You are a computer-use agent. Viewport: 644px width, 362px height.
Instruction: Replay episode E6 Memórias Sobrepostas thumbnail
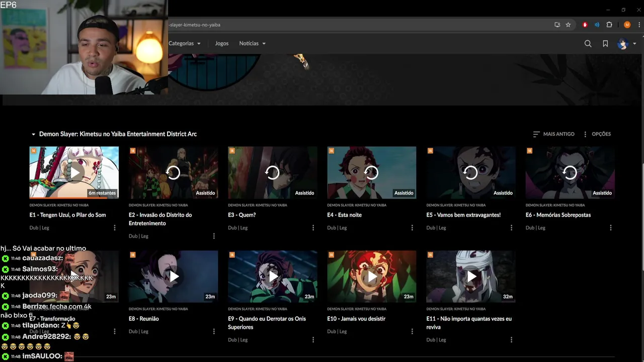pos(570,172)
